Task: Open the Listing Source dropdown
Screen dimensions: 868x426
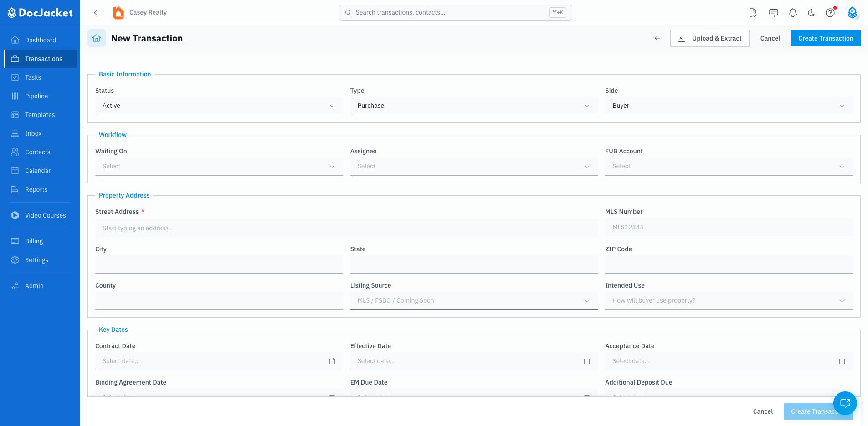Action: pos(474,300)
